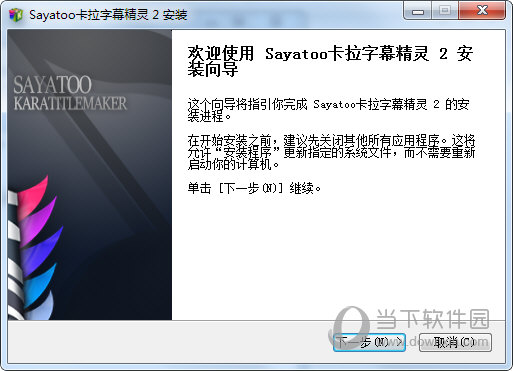Close the Sayatoo installer window
The image size is (513, 371).
482,11
